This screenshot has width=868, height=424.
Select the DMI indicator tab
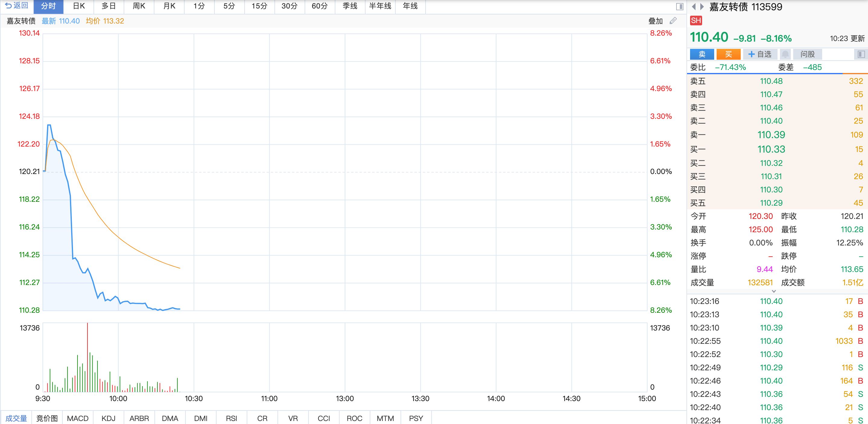click(201, 418)
